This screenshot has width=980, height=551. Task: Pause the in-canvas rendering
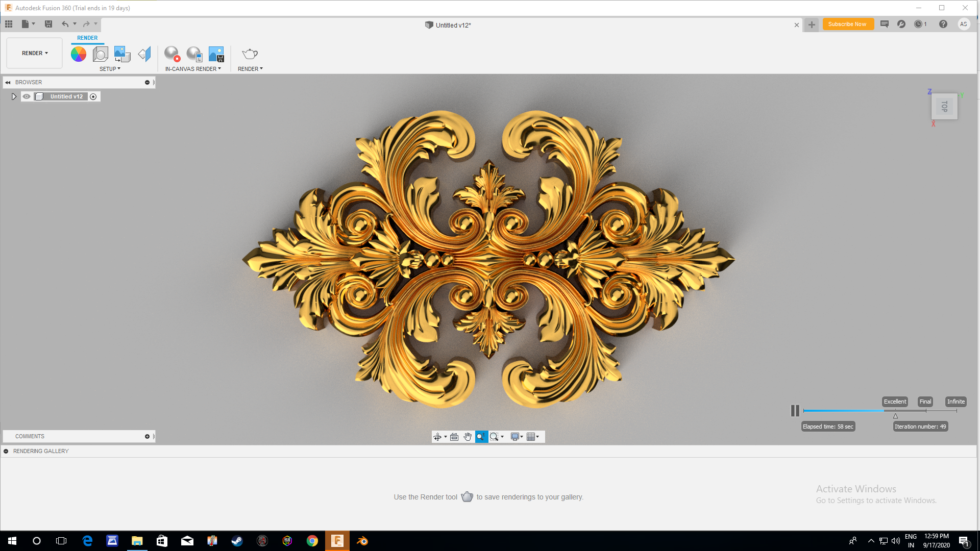795,410
